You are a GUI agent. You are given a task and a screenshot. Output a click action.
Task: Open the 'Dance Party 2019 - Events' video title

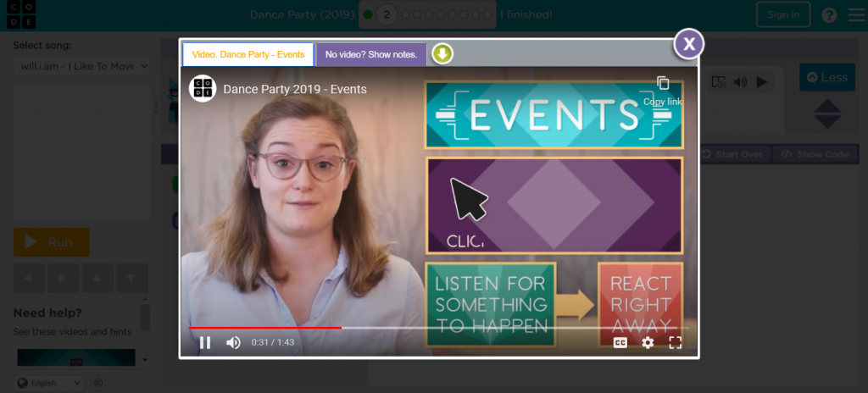[x=294, y=89]
